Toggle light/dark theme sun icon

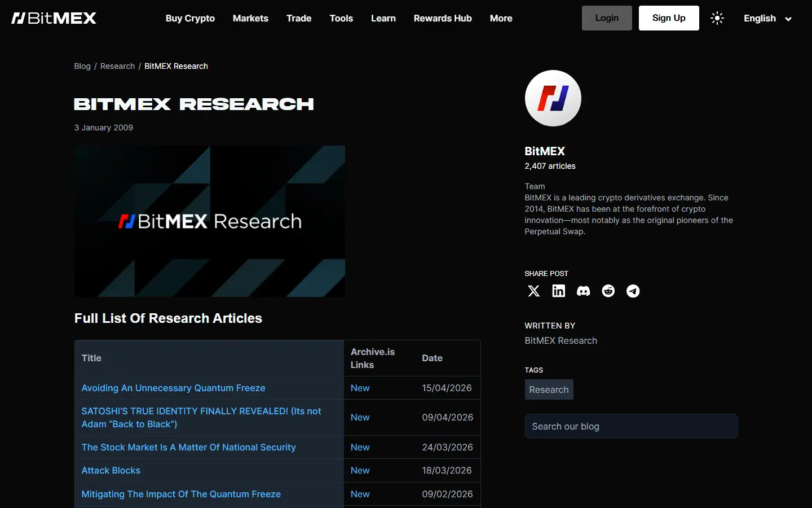717,18
